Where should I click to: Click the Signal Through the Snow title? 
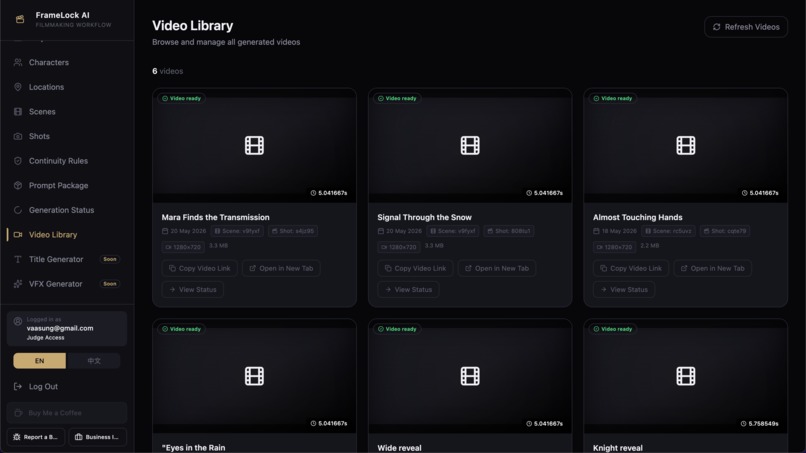(425, 218)
